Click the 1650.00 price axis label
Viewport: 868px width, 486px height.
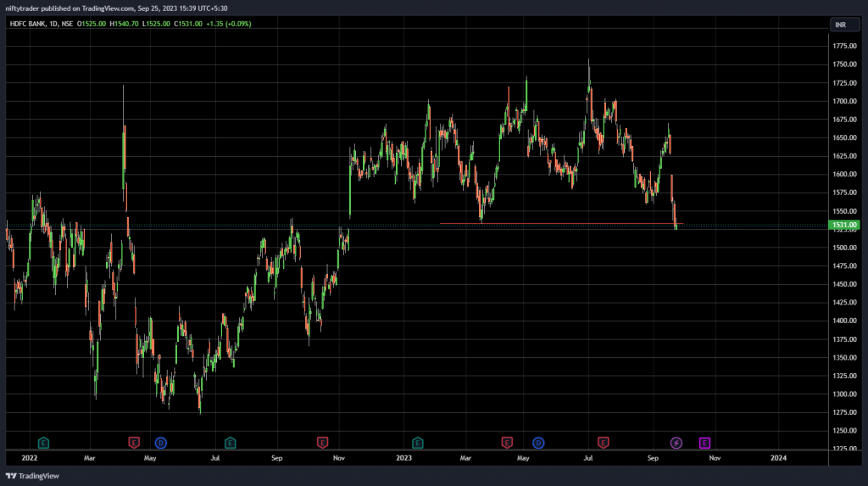[845, 137]
